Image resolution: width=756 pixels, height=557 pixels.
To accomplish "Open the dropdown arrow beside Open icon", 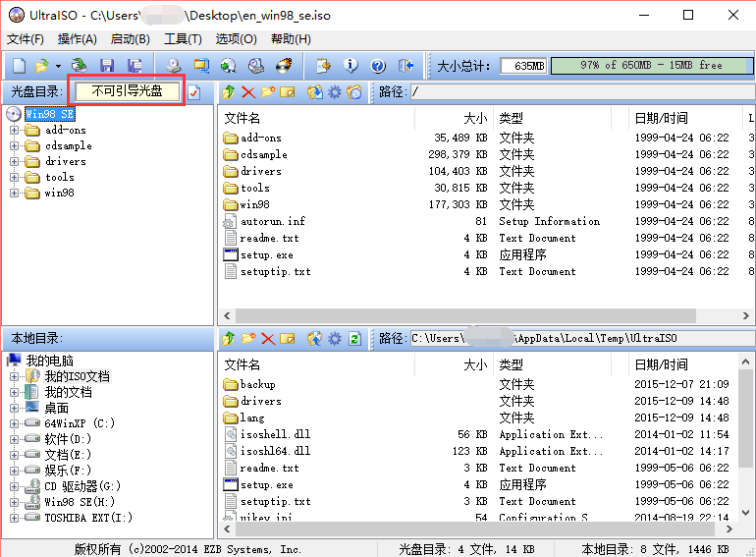I will point(58,66).
